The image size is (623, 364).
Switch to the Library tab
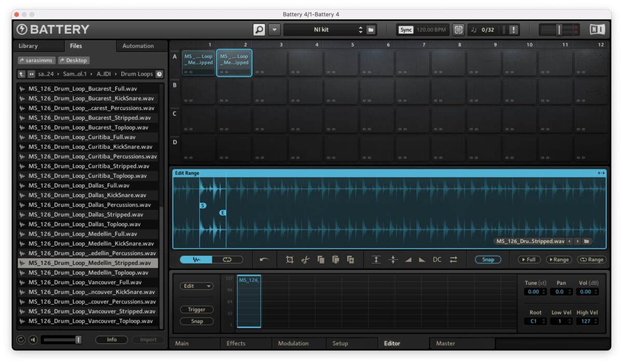point(28,46)
